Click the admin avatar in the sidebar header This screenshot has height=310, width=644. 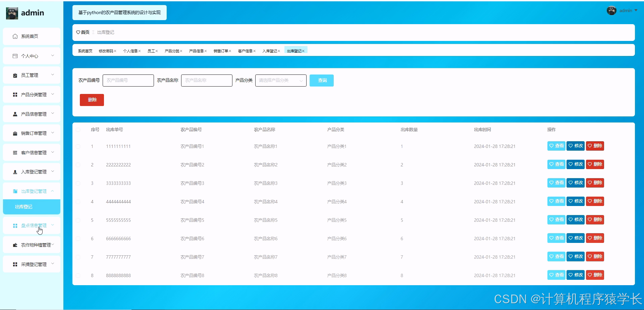12,13
